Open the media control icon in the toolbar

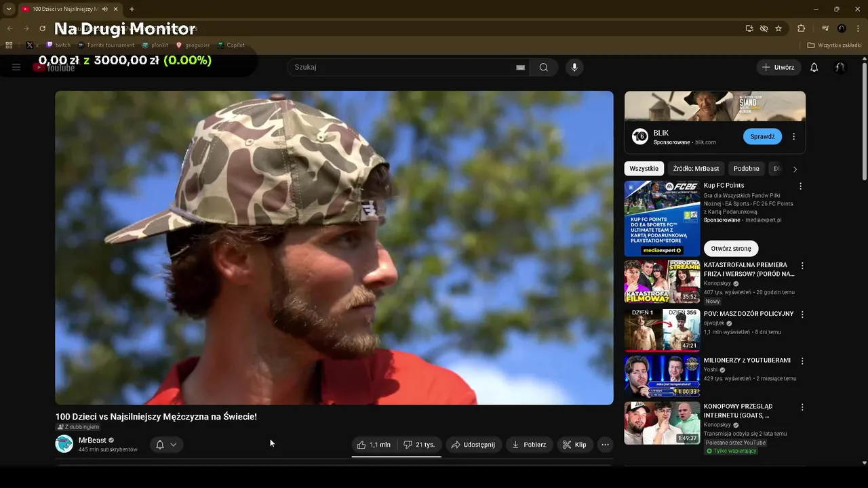[825, 28]
